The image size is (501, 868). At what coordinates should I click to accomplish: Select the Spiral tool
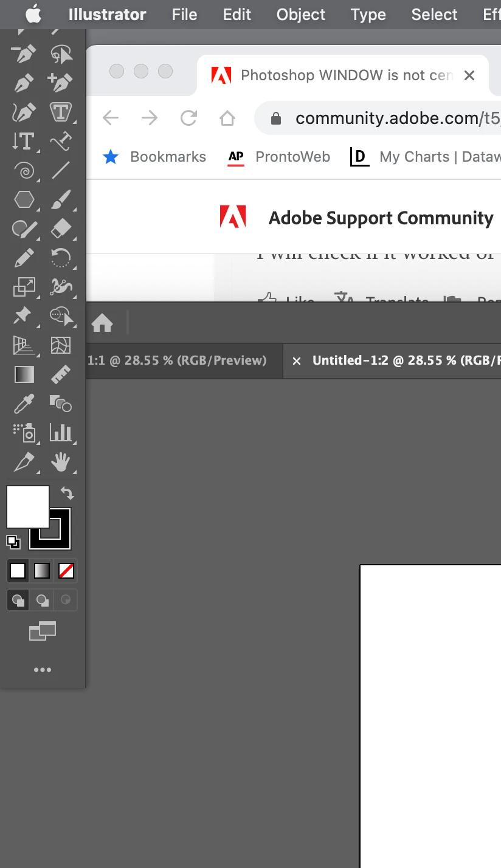tap(24, 171)
